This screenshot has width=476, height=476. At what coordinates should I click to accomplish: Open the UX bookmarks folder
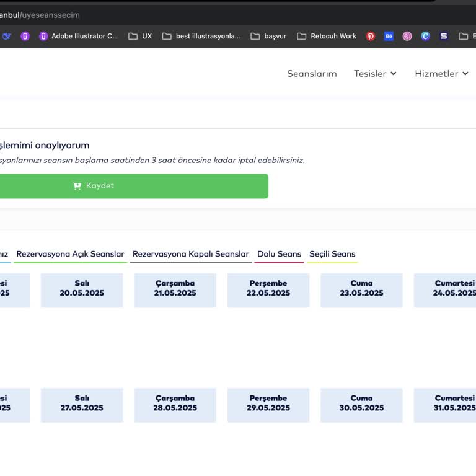coord(140,37)
